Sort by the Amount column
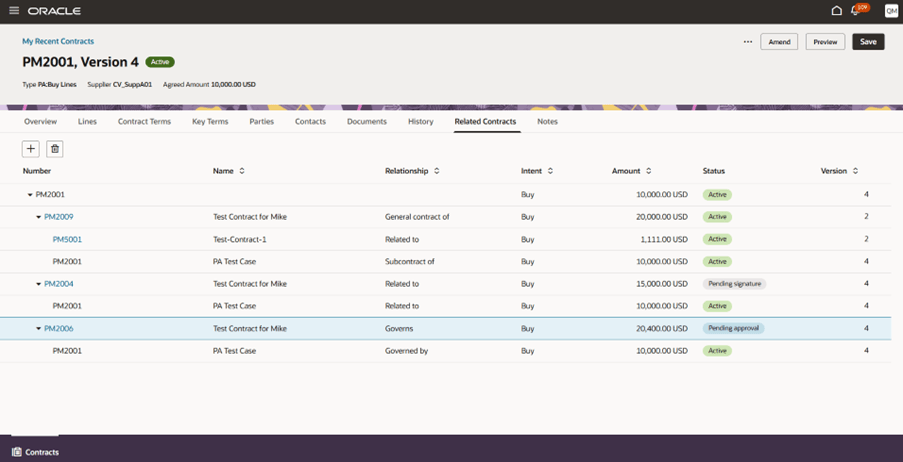The image size is (903, 462). 649,171
